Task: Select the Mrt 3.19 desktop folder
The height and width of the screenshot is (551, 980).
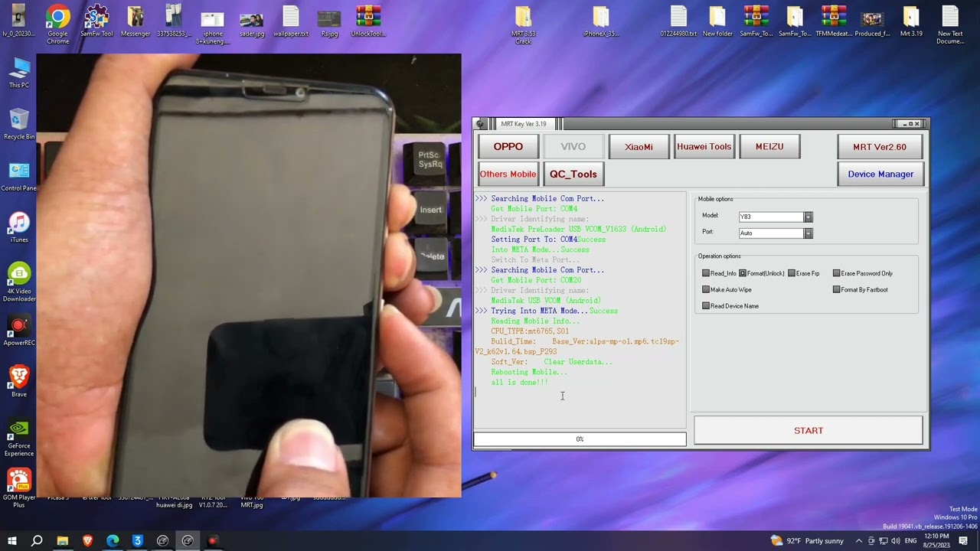Action: (911, 21)
